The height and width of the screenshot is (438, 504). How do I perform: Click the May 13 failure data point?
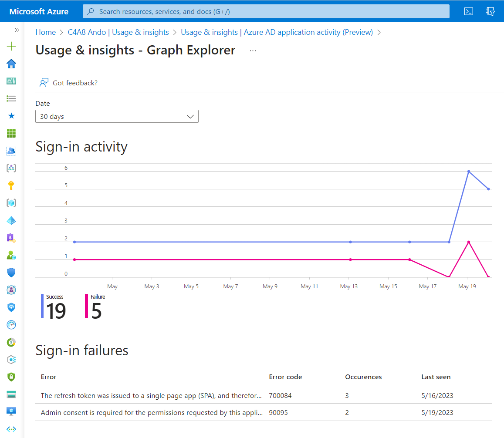coord(350,259)
